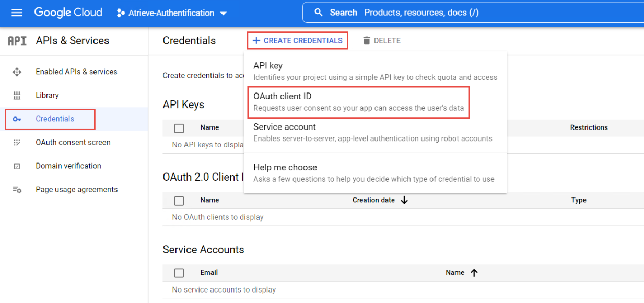The height and width of the screenshot is (303, 644).
Task: Click the Page usage agreements icon
Action: 17,190
